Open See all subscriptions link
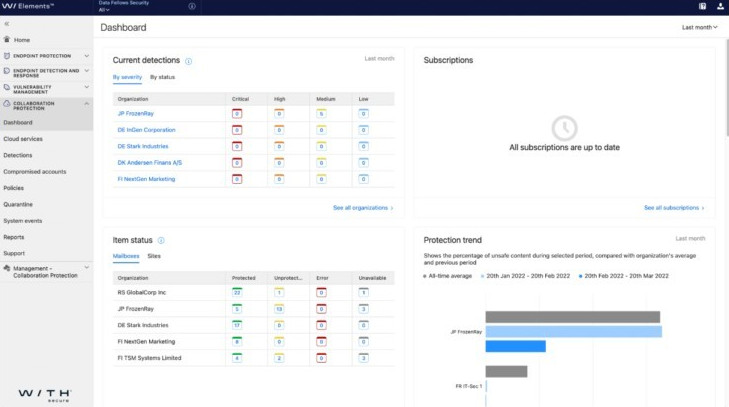729x407 pixels. point(674,208)
